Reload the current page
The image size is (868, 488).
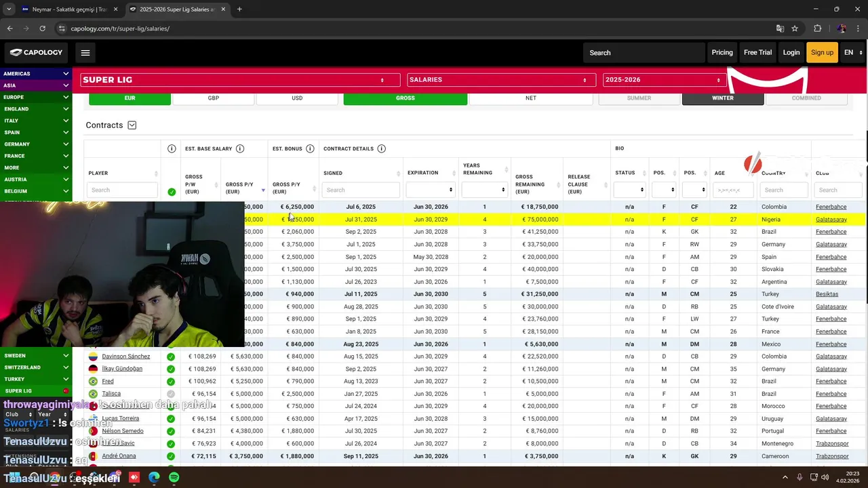pyautogui.click(x=42, y=28)
